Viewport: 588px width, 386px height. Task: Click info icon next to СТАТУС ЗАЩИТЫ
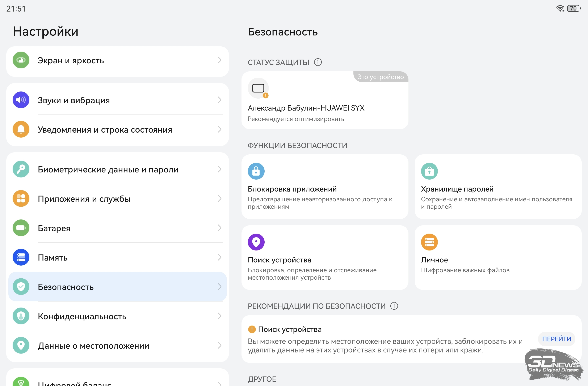pyautogui.click(x=318, y=62)
